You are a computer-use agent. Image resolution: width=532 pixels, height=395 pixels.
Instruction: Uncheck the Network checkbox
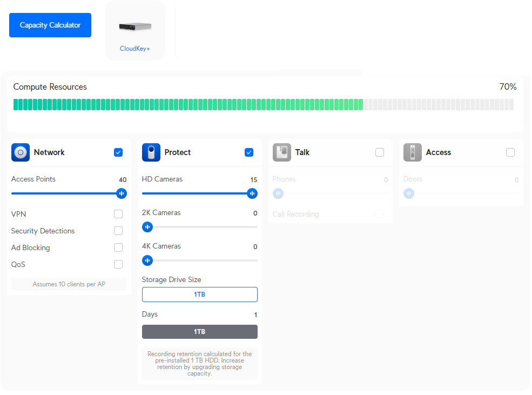[x=118, y=152]
